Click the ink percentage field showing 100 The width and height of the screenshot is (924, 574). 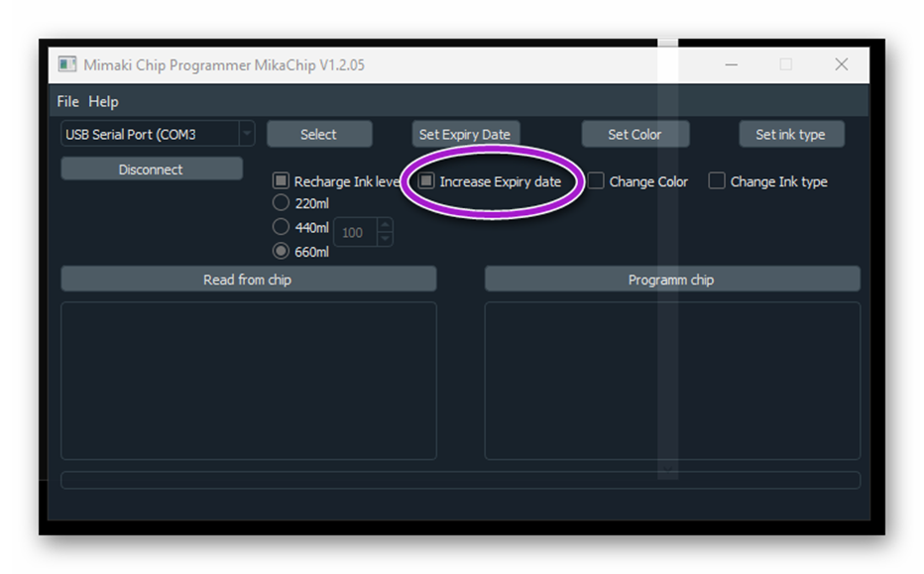click(356, 232)
